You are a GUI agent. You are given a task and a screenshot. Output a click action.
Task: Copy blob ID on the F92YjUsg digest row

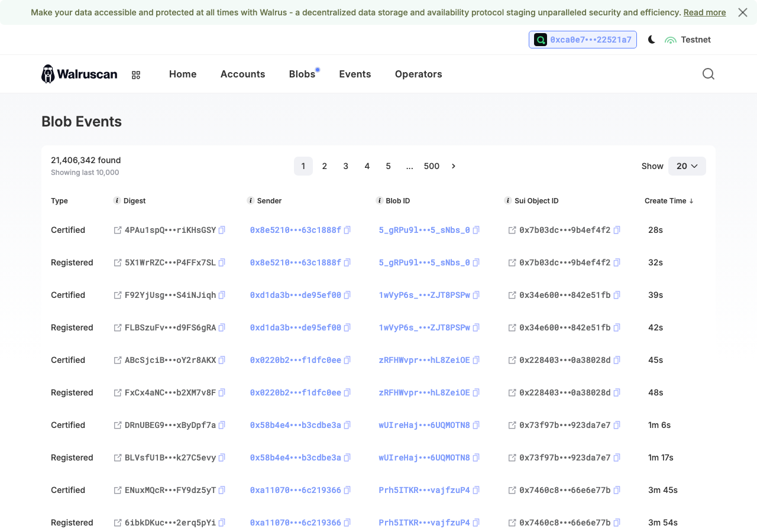point(476,295)
